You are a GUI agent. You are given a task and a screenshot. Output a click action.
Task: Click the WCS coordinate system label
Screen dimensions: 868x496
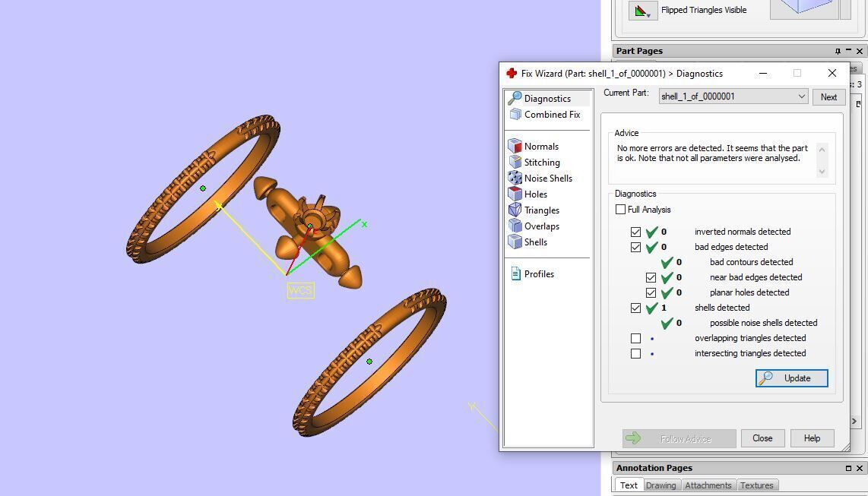(x=300, y=290)
